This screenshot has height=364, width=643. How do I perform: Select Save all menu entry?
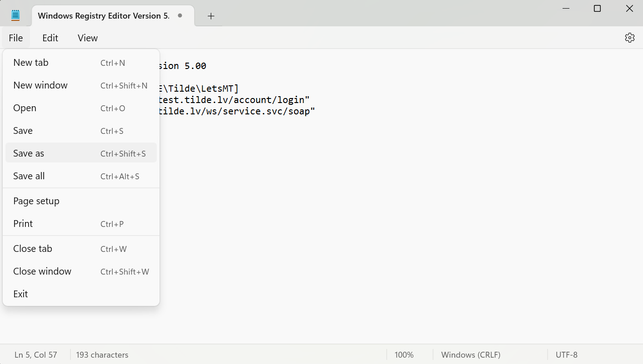(x=81, y=176)
